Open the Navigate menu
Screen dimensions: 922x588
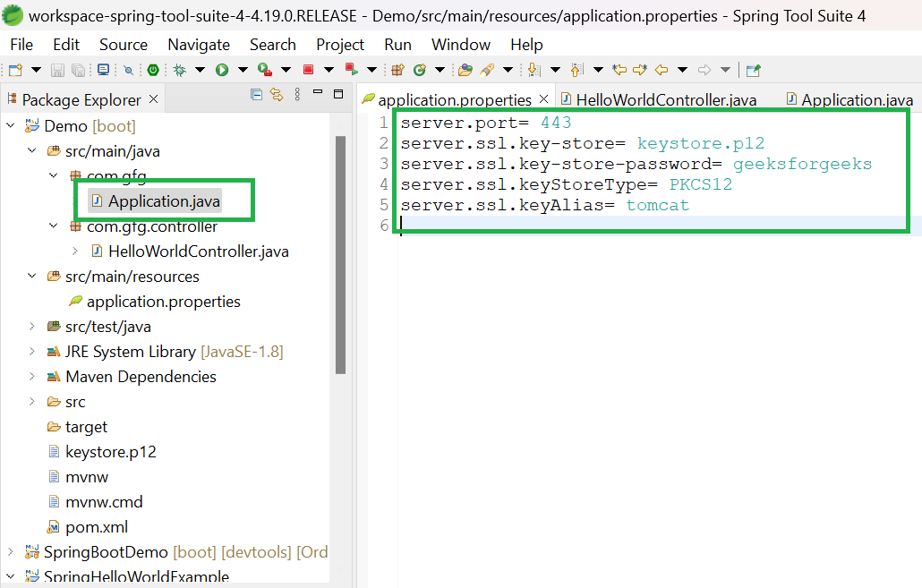pos(199,45)
